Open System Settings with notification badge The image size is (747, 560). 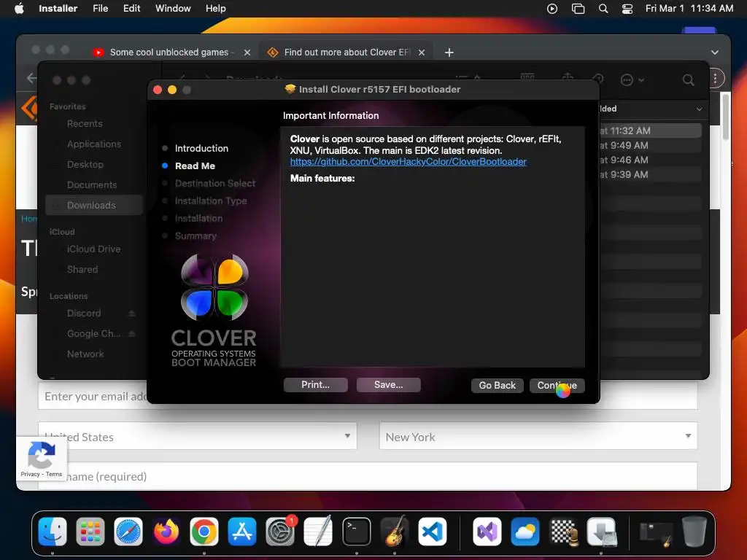point(280,532)
